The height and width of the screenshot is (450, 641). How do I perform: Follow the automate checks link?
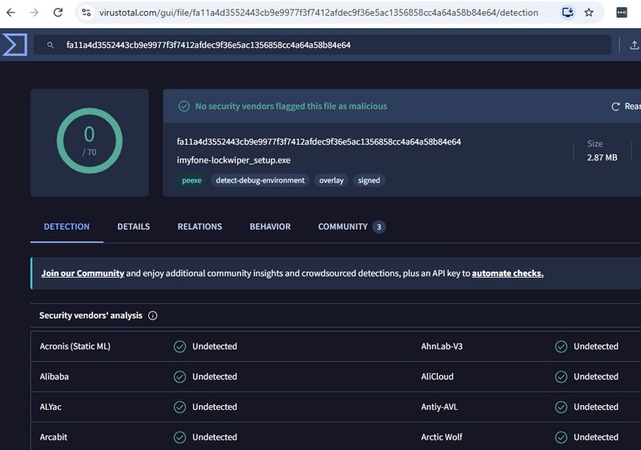(x=508, y=273)
